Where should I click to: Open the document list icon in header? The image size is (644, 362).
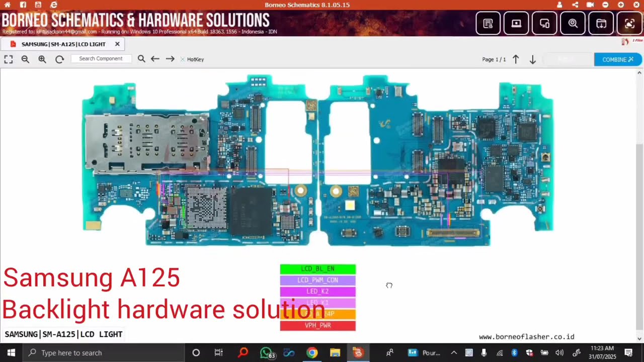[x=488, y=23]
